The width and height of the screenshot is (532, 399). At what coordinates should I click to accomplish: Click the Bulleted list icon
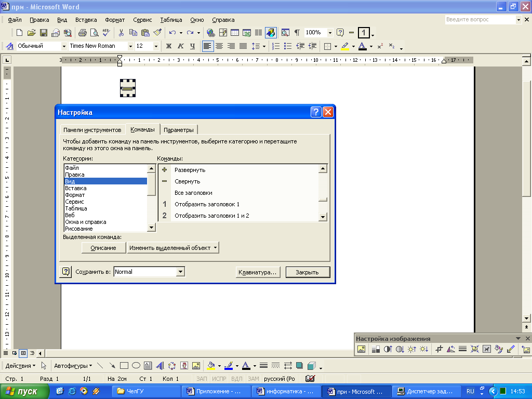click(288, 46)
